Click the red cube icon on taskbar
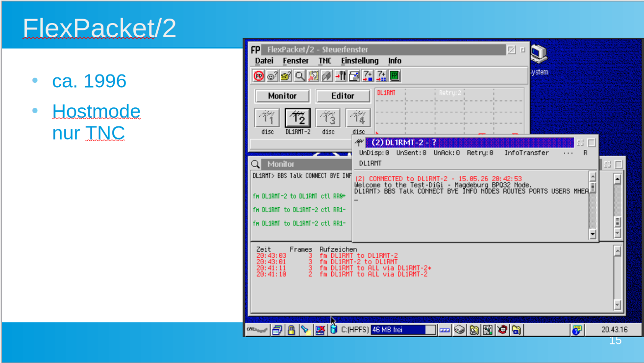Image resolution: width=644 pixels, height=363 pixels. point(502,330)
